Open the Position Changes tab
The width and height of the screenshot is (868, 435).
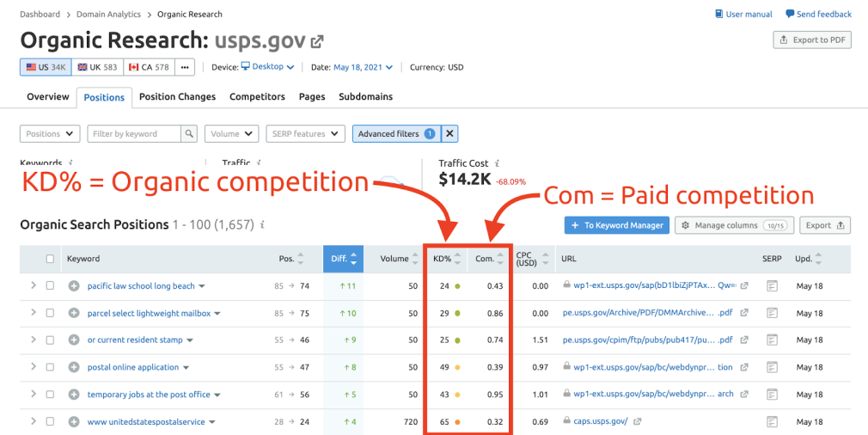tap(177, 97)
